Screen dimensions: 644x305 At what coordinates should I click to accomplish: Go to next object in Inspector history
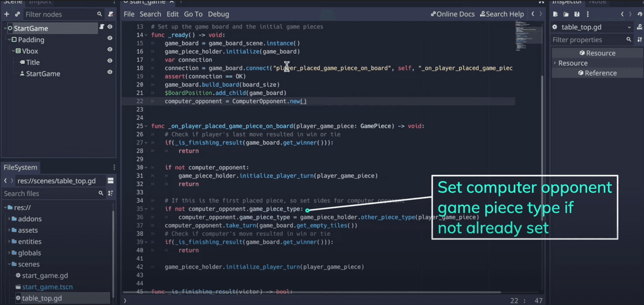[x=630, y=14]
